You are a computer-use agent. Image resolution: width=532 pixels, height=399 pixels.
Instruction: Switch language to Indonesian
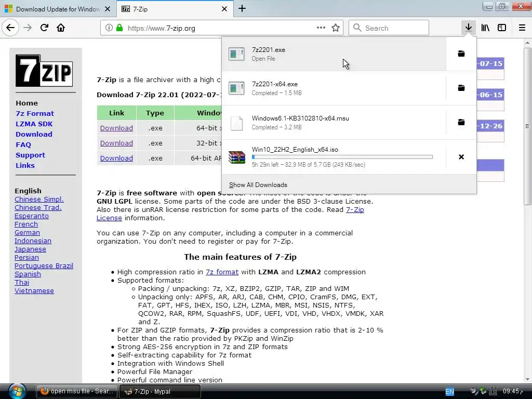click(33, 241)
